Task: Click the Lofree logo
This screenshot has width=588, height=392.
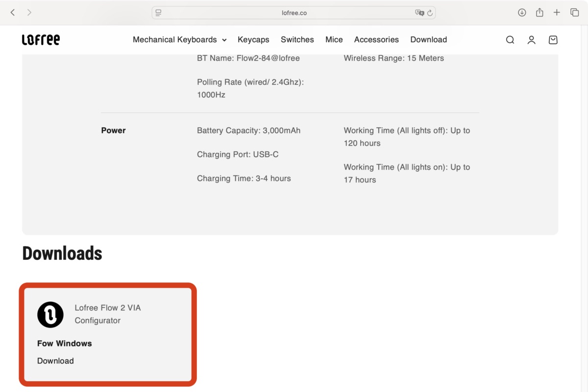Action: pos(41,40)
